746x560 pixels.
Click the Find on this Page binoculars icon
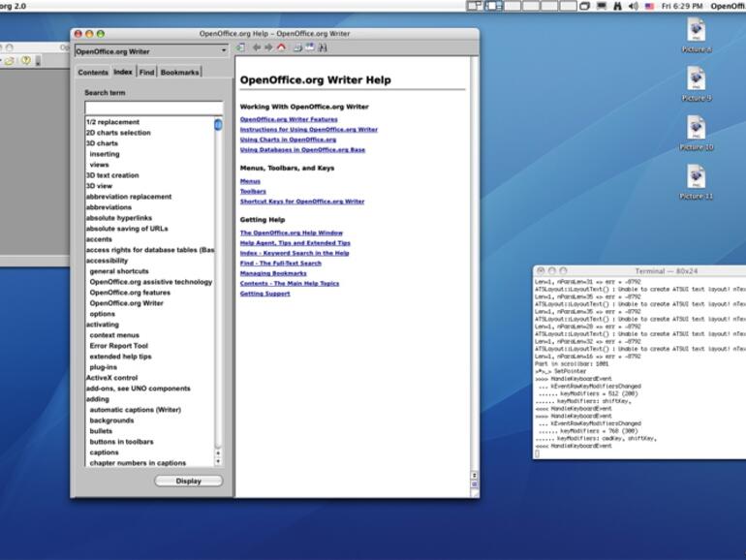(x=323, y=47)
